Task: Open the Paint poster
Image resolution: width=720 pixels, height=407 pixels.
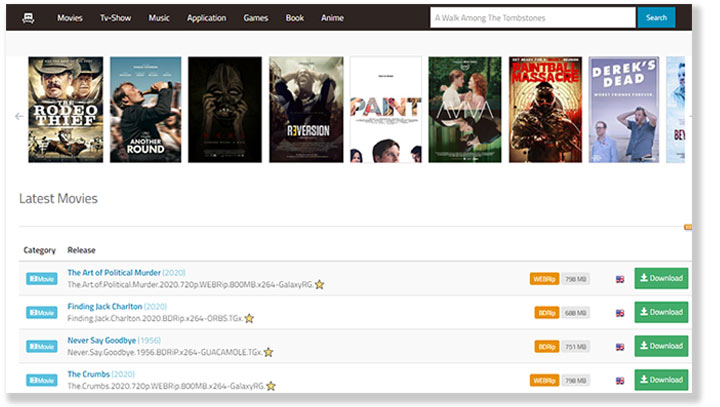Action: tap(386, 109)
